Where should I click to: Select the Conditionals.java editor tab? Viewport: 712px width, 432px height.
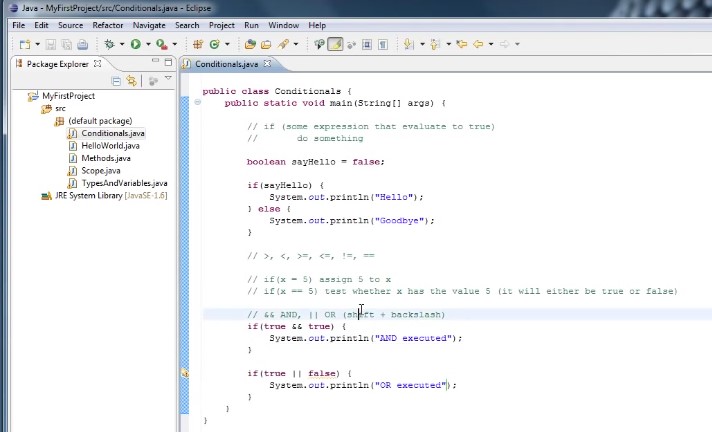point(226,64)
